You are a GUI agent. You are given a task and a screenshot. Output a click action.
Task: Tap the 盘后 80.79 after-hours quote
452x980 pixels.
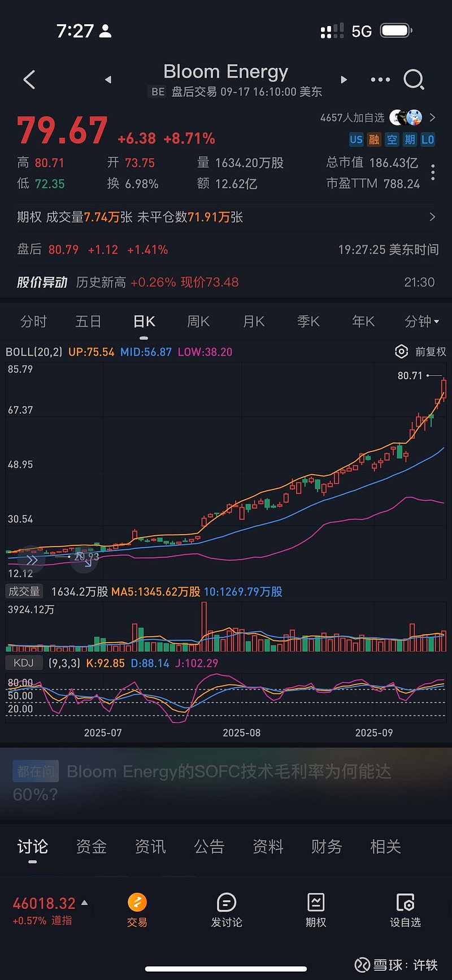93,249
